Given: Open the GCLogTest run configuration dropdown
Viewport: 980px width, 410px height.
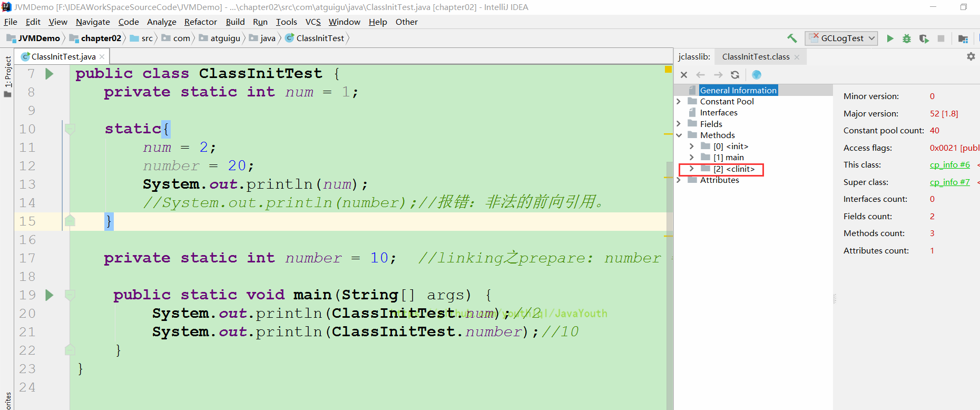Looking at the screenshot, I should click(x=841, y=38).
